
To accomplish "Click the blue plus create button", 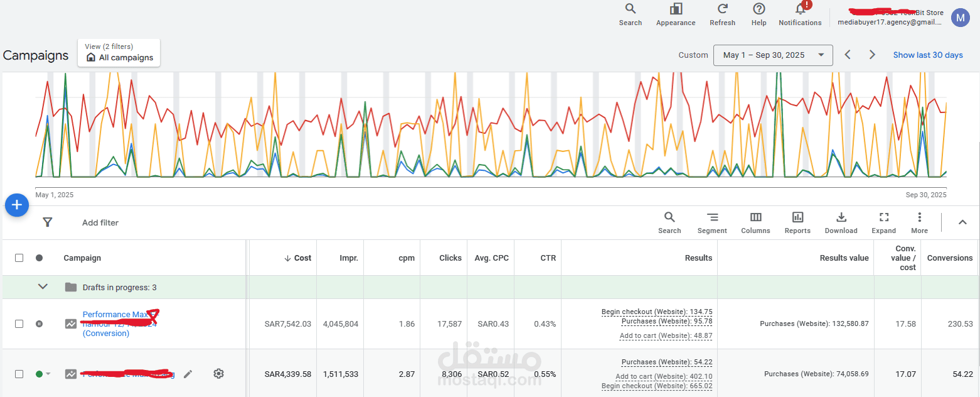I will click(17, 205).
